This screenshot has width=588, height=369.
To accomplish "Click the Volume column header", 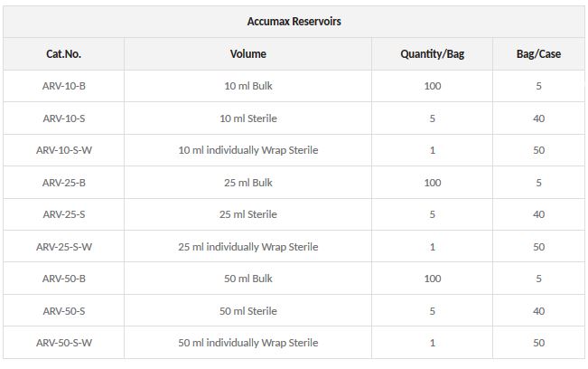I will coord(248,54).
